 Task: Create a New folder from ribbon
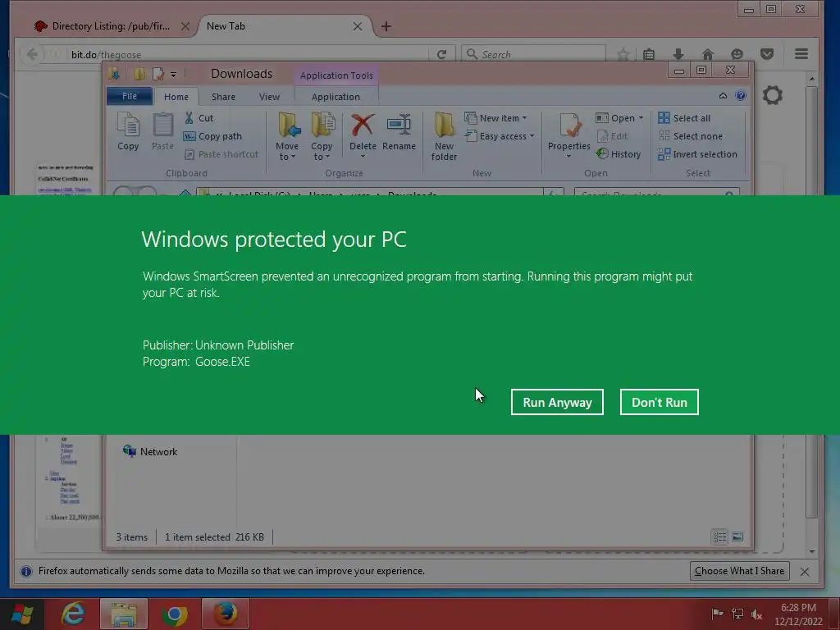(x=444, y=136)
